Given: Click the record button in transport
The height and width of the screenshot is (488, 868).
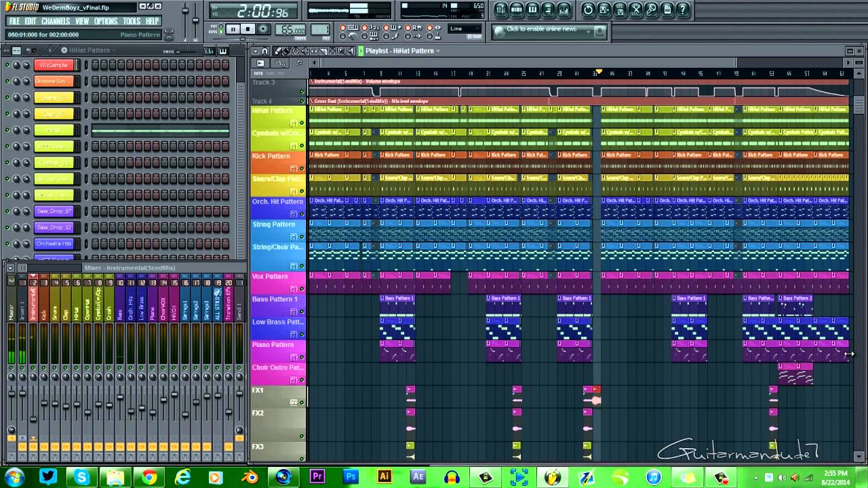Looking at the screenshot, I should (x=263, y=29).
